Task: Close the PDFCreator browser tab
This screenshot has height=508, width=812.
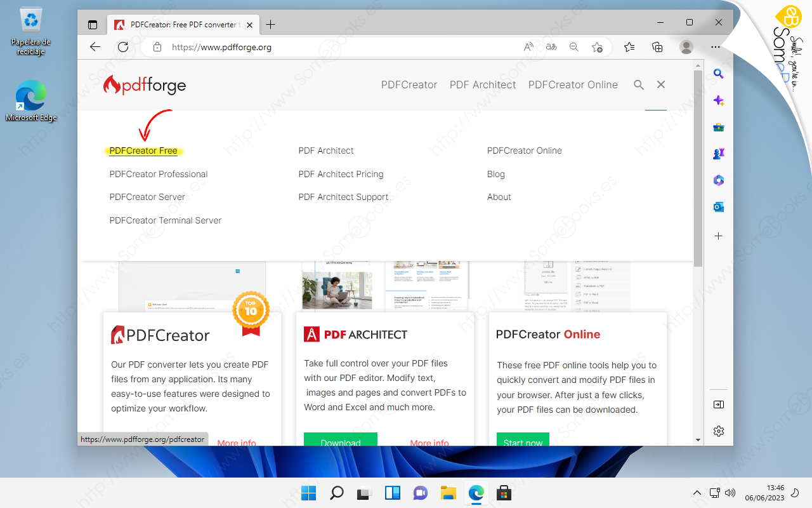Action: (x=249, y=25)
